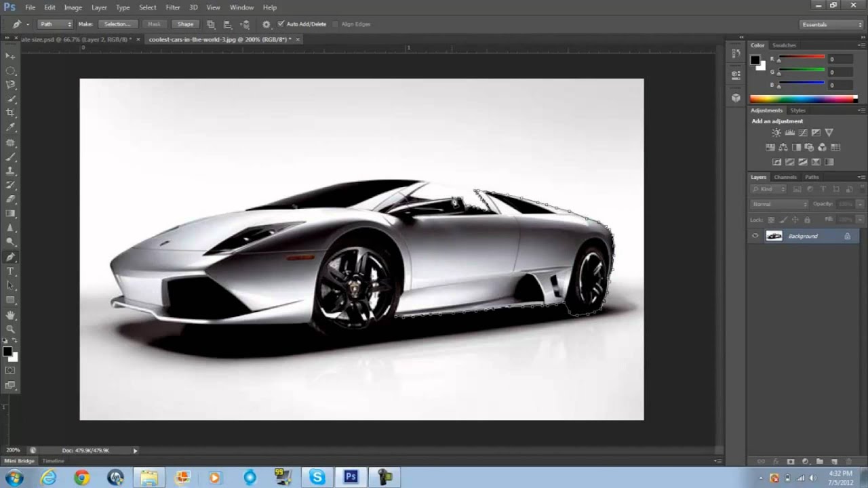Select the Elliptical Marquee tool
The image size is (868, 488).
click(x=10, y=70)
